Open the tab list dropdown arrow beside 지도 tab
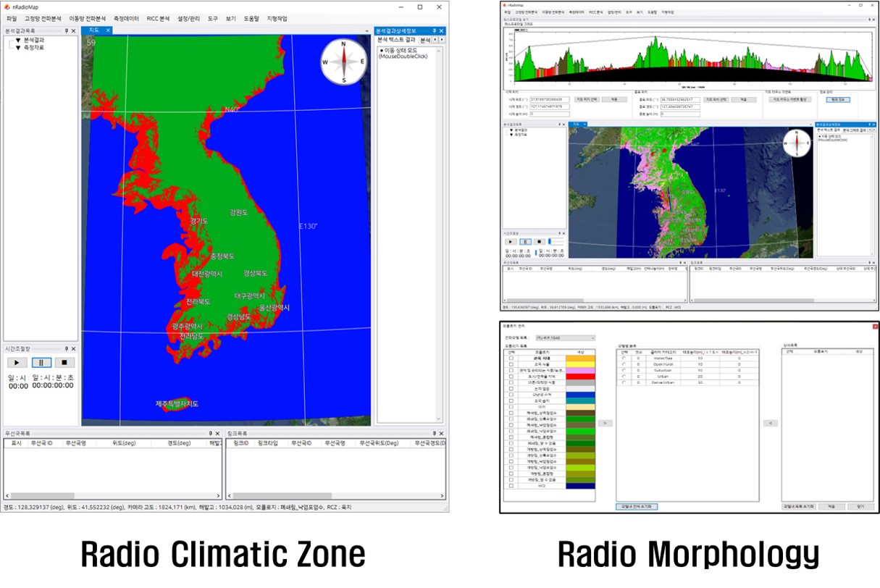880x588 pixels. (366, 31)
